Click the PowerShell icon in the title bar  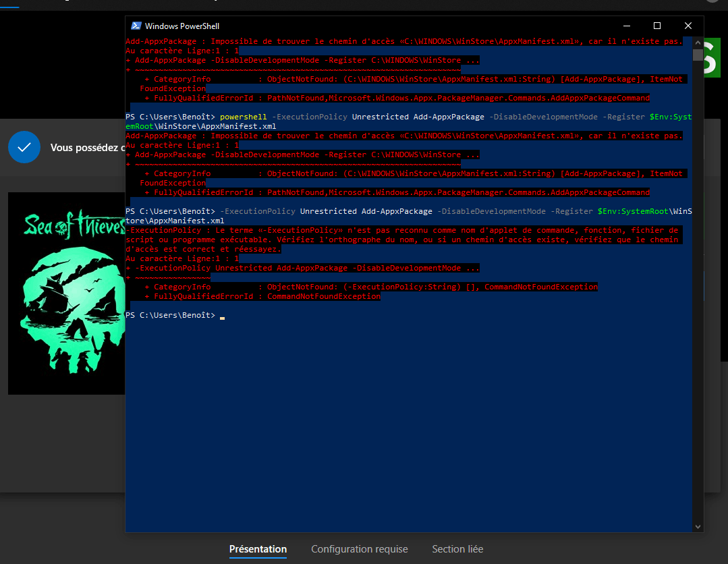click(136, 26)
